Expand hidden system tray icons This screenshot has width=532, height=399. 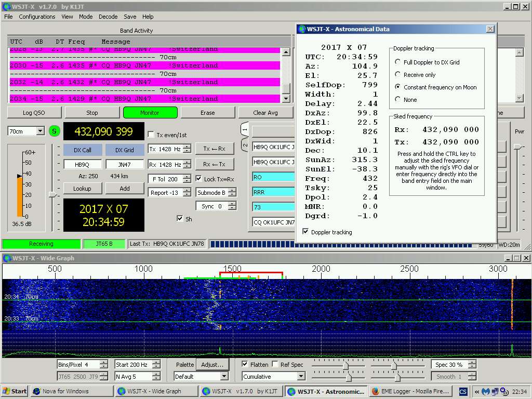tap(476, 392)
